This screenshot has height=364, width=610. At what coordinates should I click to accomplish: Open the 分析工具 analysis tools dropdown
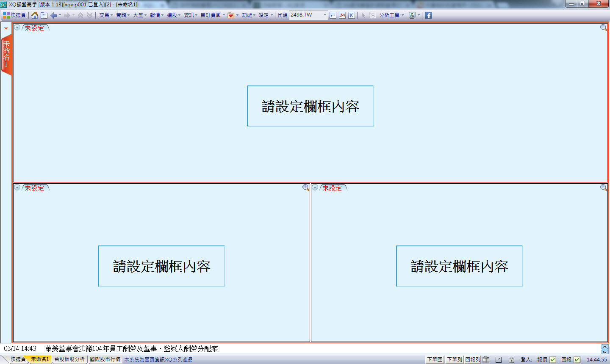point(391,15)
